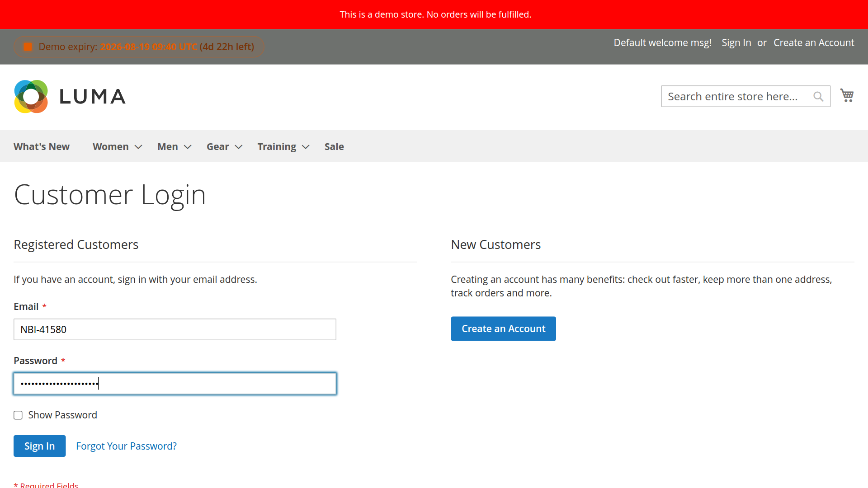Viewport: 868px width, 488px height.
Task: Expand the Gear menu chevron
Action: pyautogui.click(x=239, y=147)
